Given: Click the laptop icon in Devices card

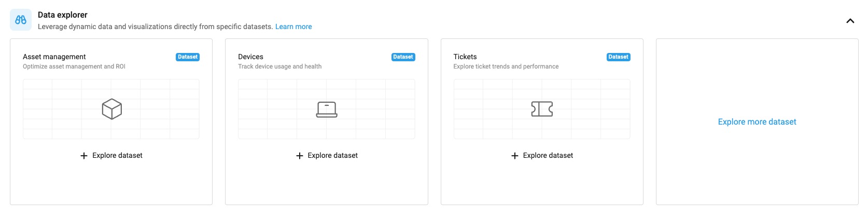Looking at the screenshot, I should point(327,109).
